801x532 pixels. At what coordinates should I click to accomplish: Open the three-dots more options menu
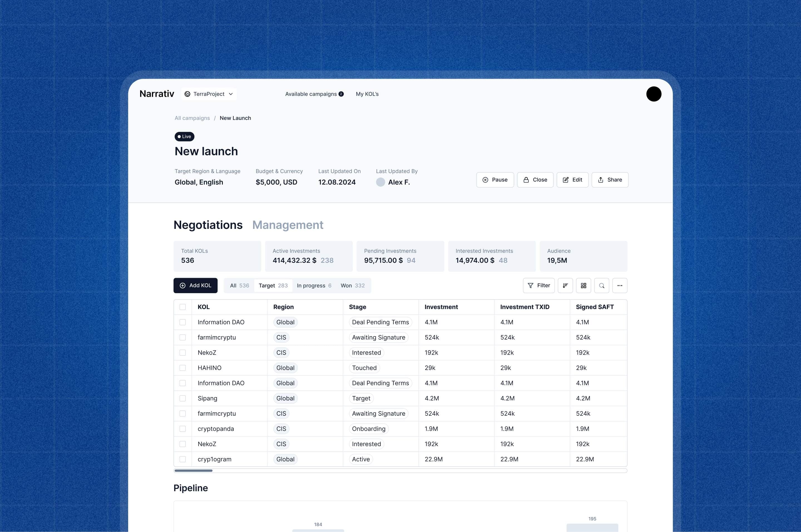[x=620, y=285]
